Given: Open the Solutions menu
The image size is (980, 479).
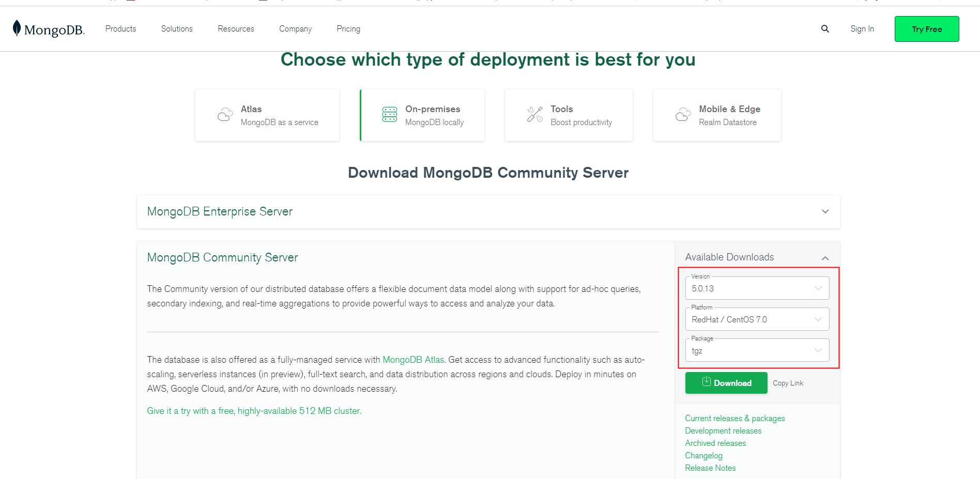Looking at the screenshot, I should click(177, 29).
